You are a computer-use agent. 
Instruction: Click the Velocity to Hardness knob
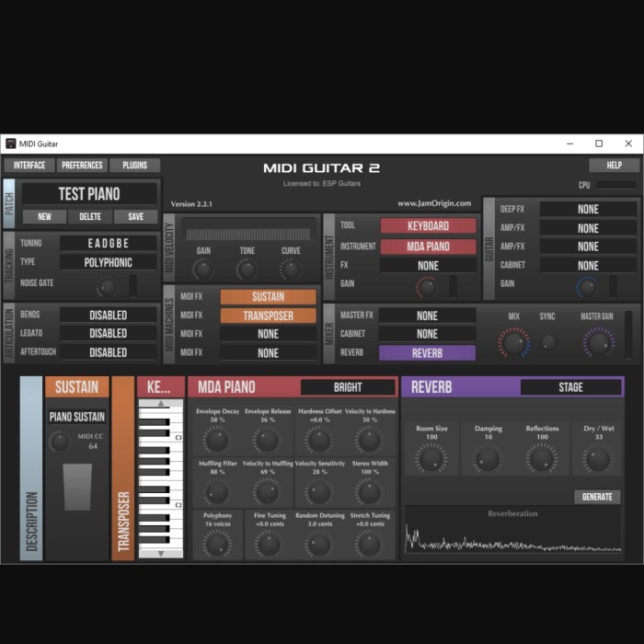369,441
